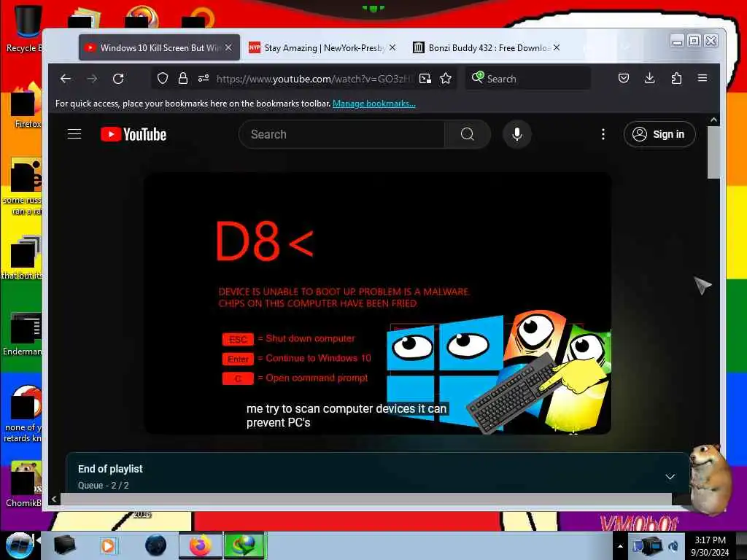Click the YouTube video player area

pos(377,303)
